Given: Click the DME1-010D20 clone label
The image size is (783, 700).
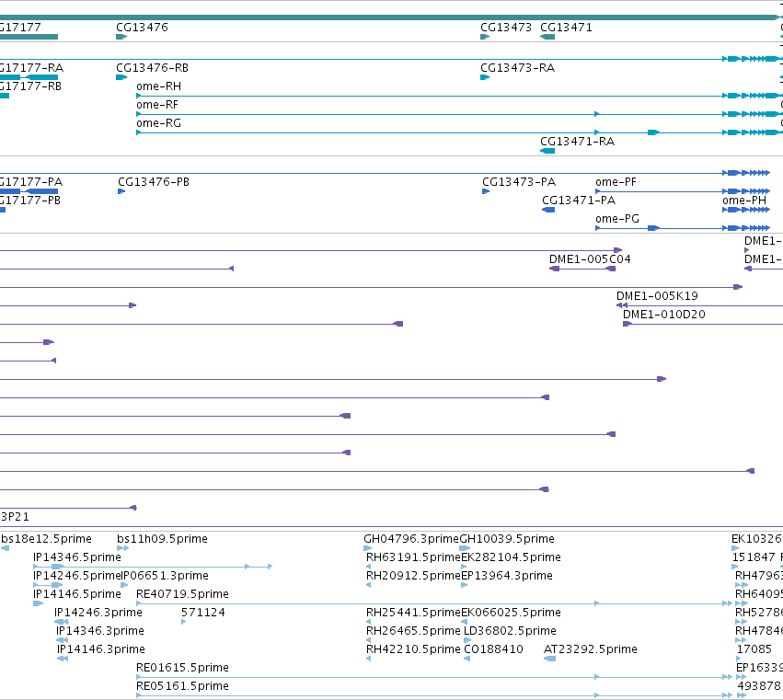Looking at the screenshot, I should 663,315.
